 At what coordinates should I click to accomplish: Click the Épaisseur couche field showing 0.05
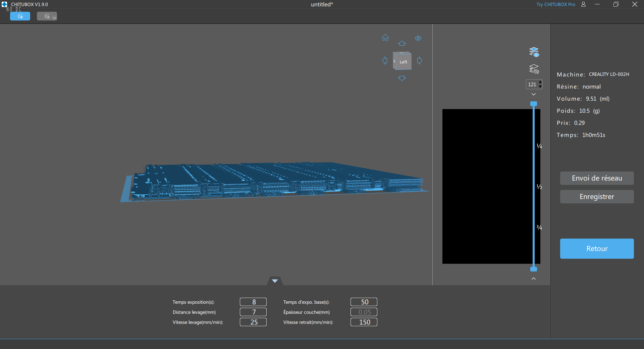point(364,312)
